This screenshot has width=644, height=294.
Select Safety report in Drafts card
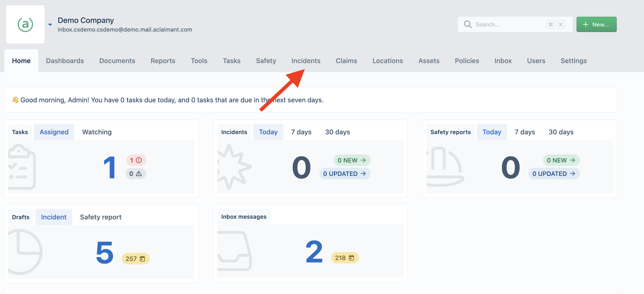point(100,217)
